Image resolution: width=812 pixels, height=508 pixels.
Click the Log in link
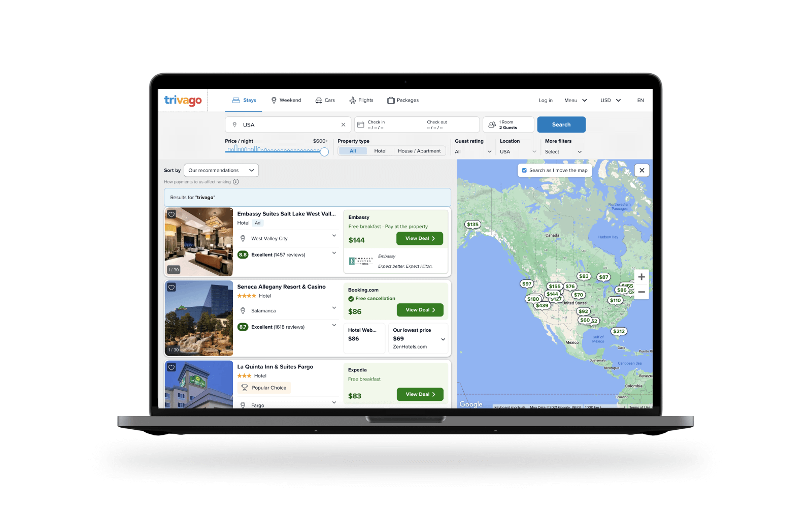click(x=546, y=100)
